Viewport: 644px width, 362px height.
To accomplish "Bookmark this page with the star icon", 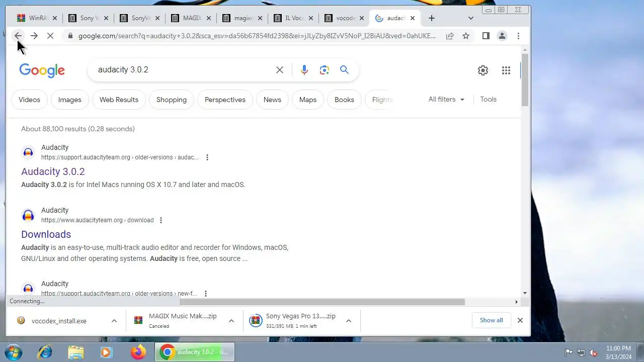I will coord(466,36).
